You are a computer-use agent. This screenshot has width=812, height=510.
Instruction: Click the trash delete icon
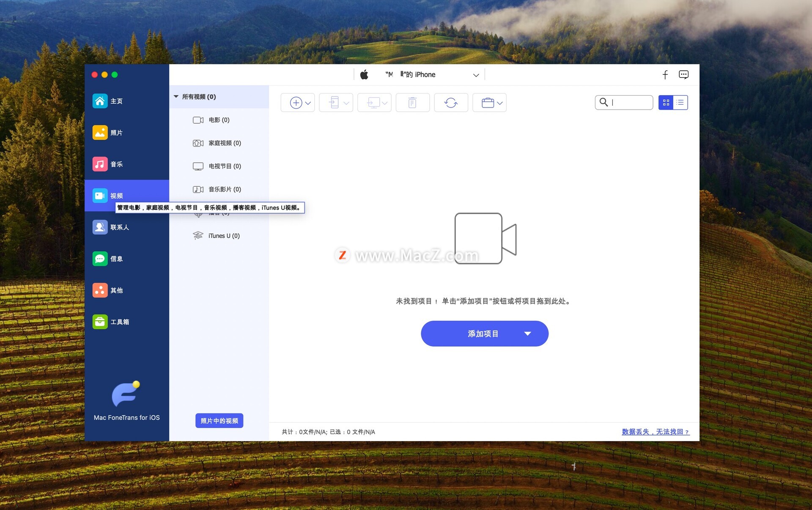point(412,103)
